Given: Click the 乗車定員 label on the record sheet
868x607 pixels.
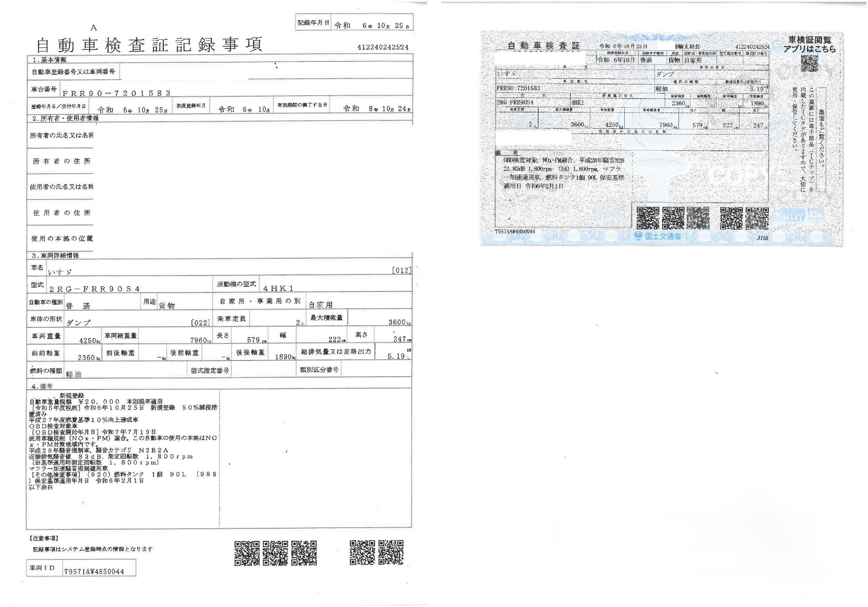Looking at the screenshot, I should pyautogui.click(x=231, y=319).
